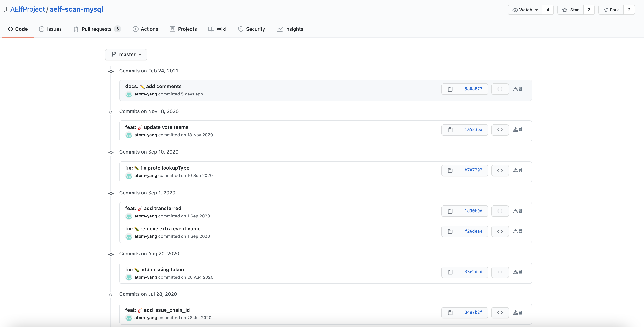Copy full SHA for commit 5a0a877
Viewport: 644px width, 327px height.
pos(450,89)
